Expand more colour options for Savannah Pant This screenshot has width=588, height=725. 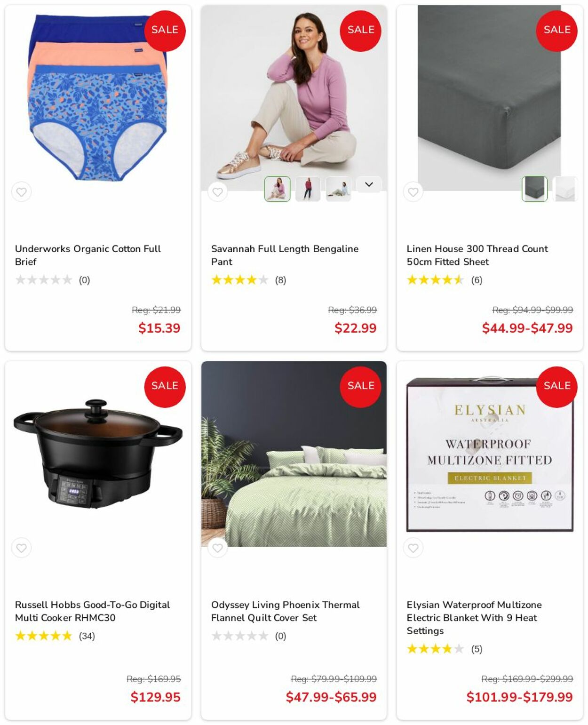pos(369,184)
